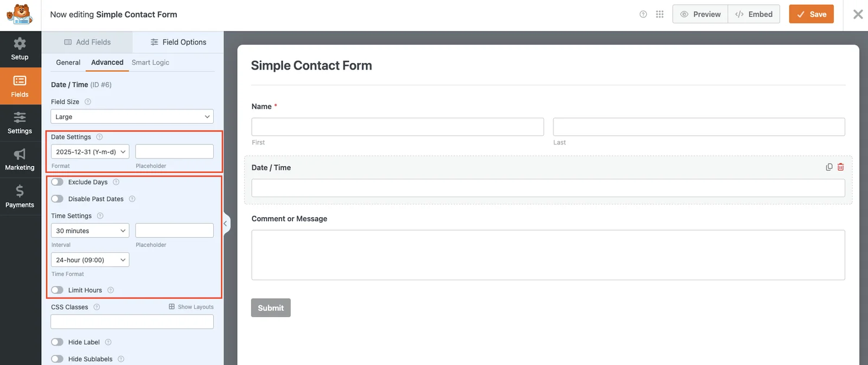Open the apps grid menu icon

click(x=660, y=15)
